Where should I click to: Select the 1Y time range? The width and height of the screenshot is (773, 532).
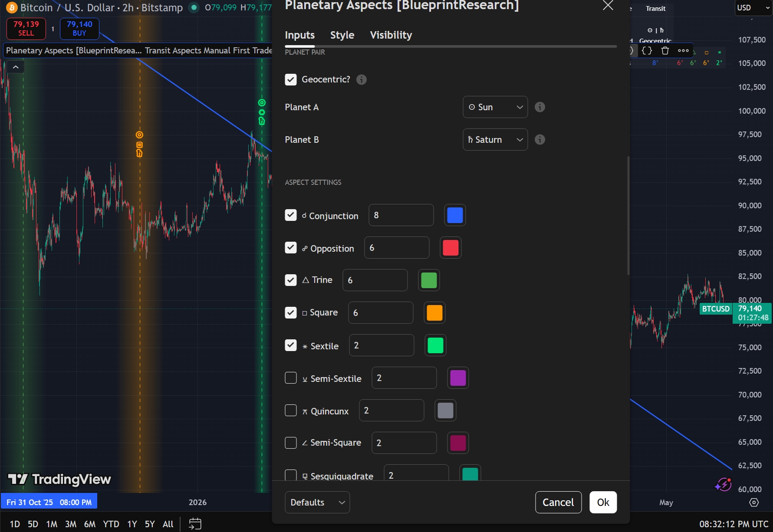132,524
